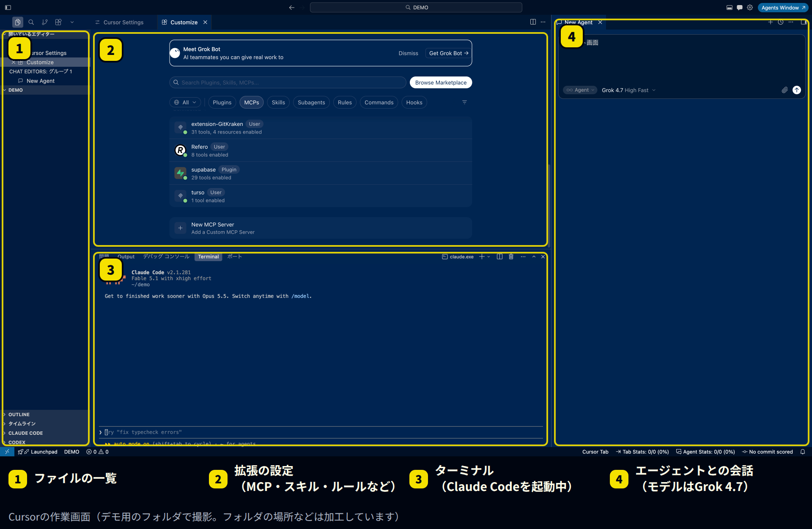
Task: Open terminal panel more actions ellipsis
Action: click(x=523, y=256)
